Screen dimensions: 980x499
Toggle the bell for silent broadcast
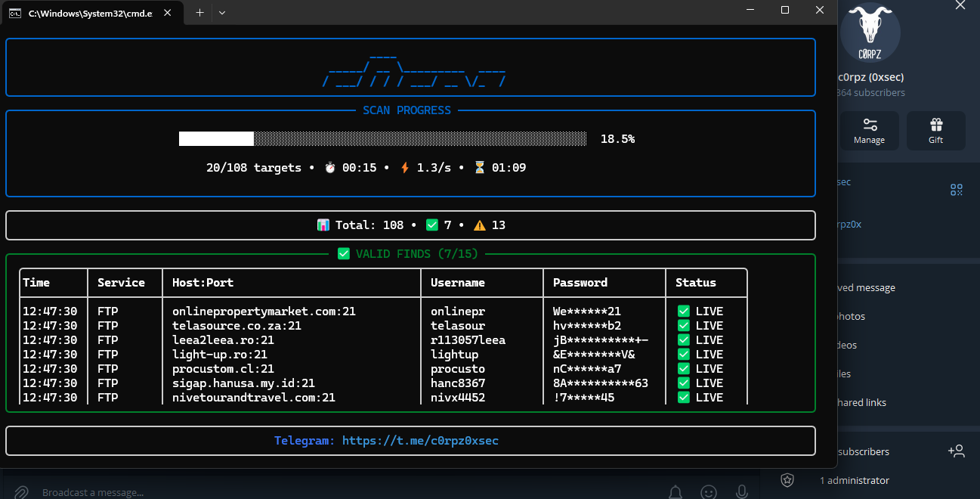(x=675, y=492)
